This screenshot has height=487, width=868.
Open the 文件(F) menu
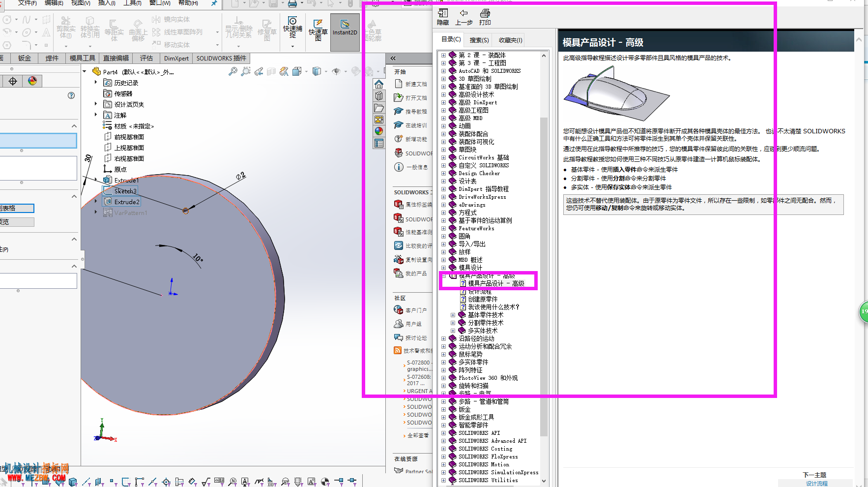coord(27,3)
